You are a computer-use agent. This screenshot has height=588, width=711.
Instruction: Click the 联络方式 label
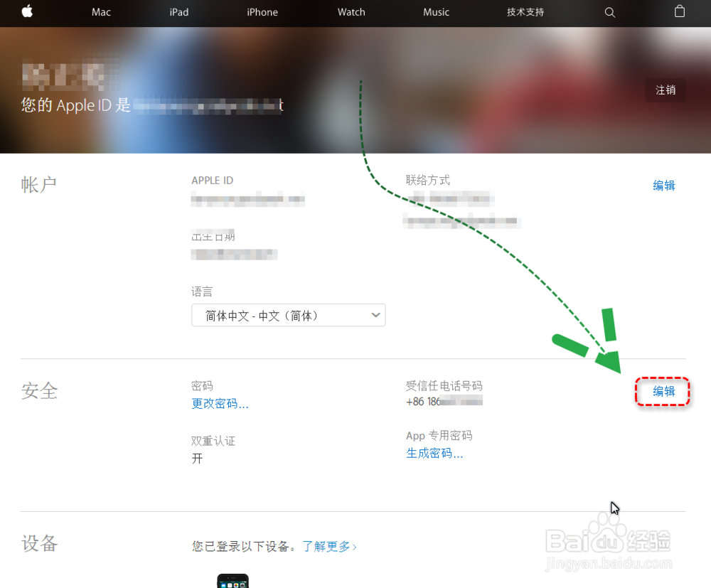(x=427, y=180)
